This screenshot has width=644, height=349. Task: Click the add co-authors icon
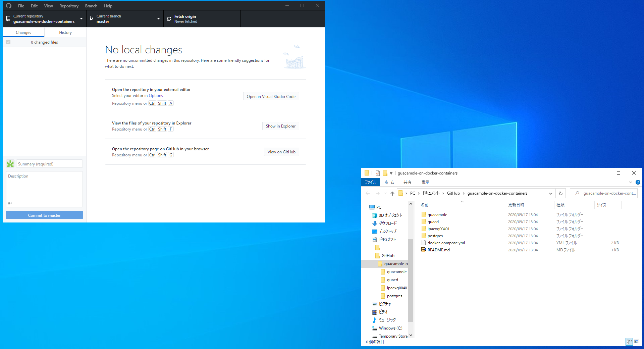click(10, 203)
